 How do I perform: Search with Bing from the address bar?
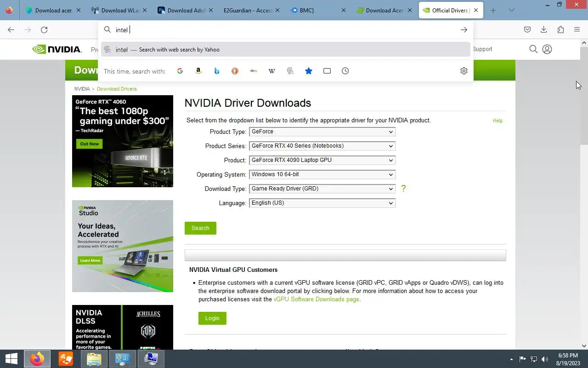217,71
